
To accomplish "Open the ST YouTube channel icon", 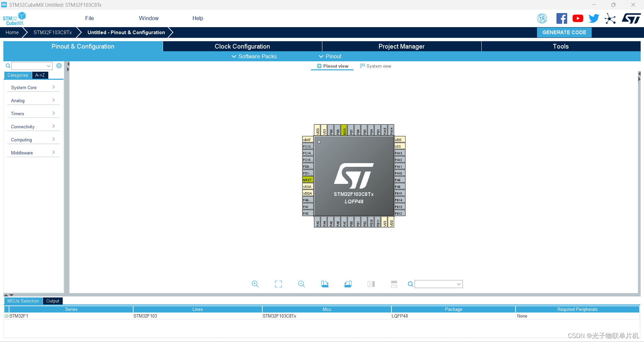I will pyautogui.click(x=578, y=18).
